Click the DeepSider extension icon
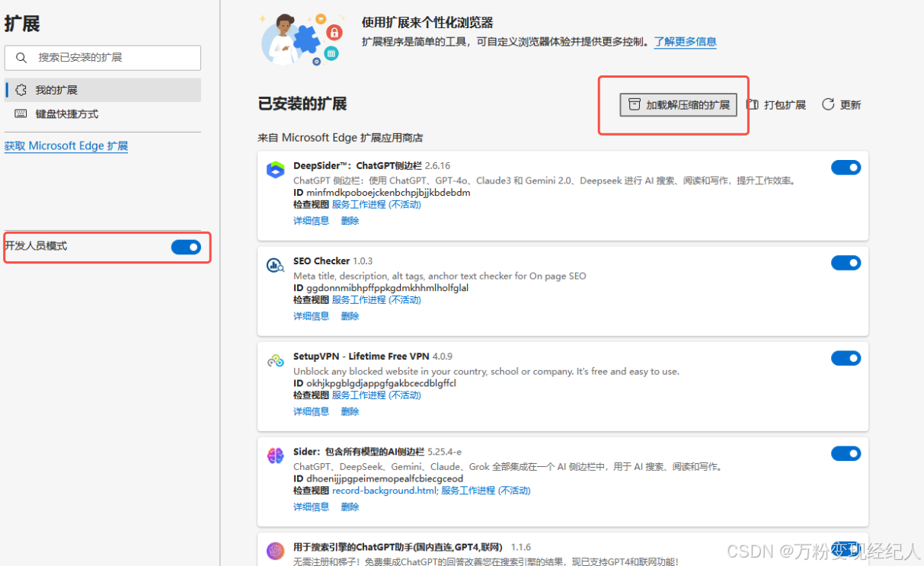 pyautogui.click(x=275, y=170)
